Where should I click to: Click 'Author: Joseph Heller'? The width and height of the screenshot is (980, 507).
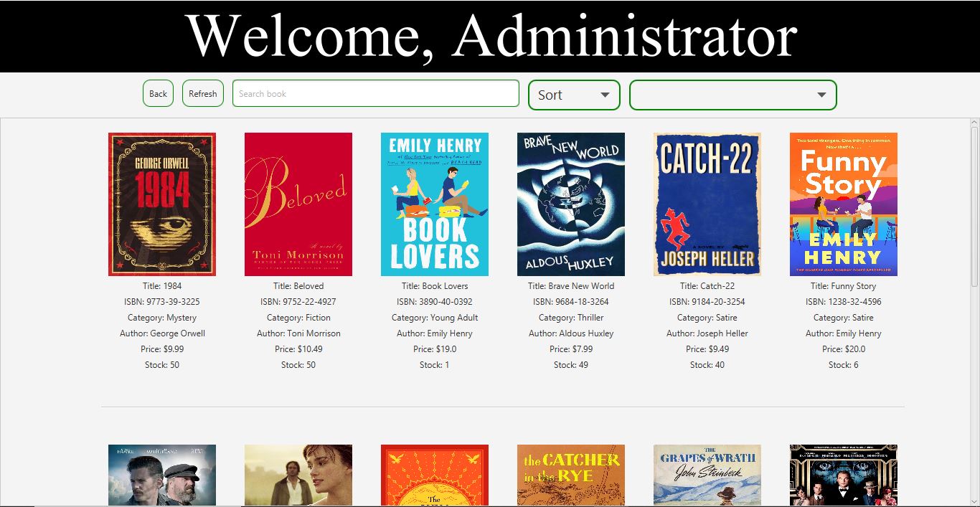(x=707, y=333)
